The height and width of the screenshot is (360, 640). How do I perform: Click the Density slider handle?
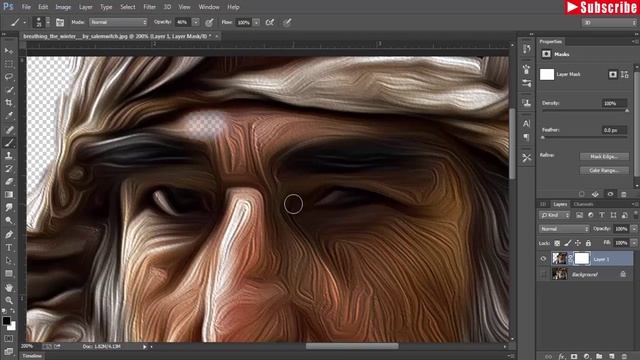point(627,111)
